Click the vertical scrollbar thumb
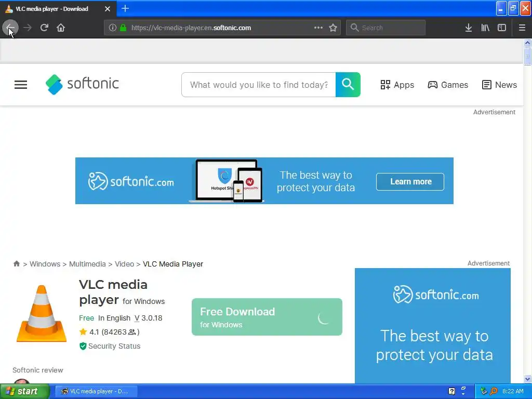Screen dimensions: 532x399 (527, 56)
